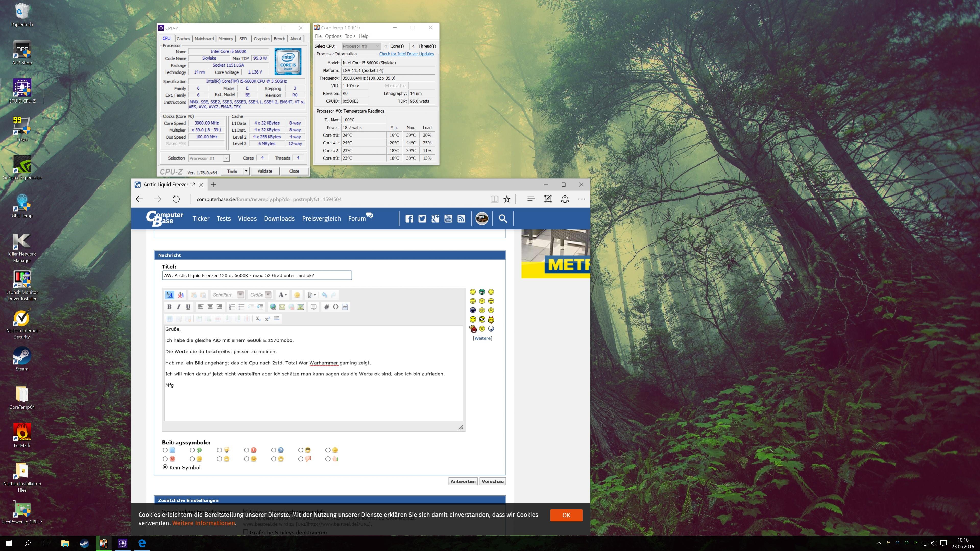Viewport: 980px width, 551px height.
Task: Select the exclamation mark post symbol radio
Action: (247, 450)
